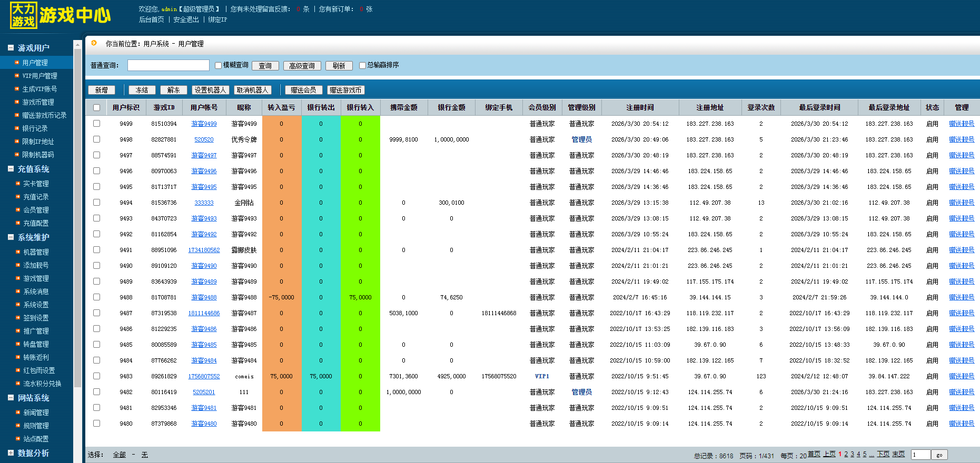Collapse the 充值系统 section
980x463 pixels.
11,169
